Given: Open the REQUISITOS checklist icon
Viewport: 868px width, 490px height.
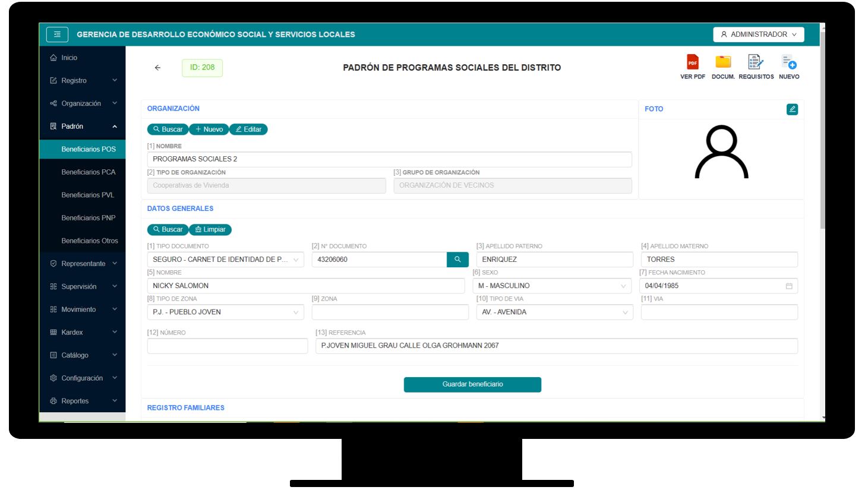Looking at the screenshot, I should coord(756,63).
